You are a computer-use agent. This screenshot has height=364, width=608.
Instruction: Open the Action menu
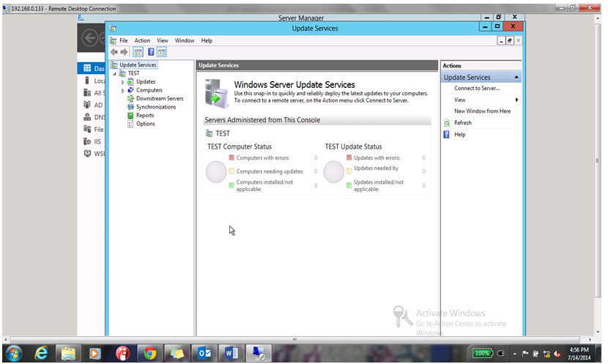[142, 40]
